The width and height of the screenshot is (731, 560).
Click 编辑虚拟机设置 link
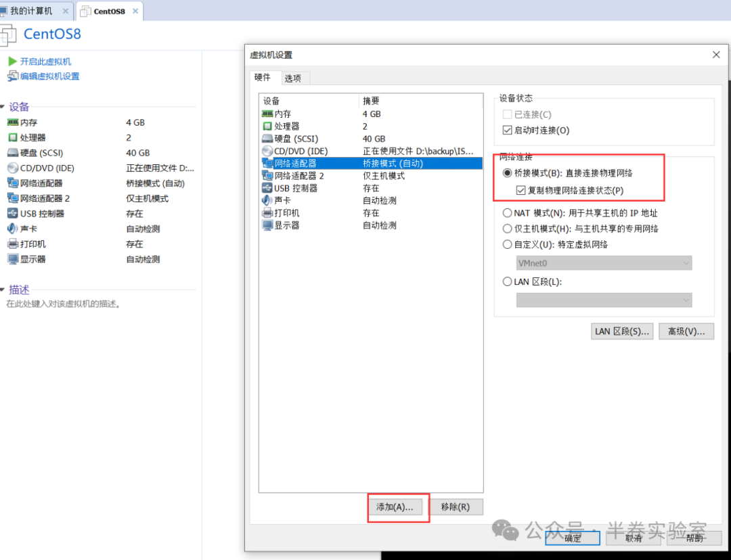[50, 76]
